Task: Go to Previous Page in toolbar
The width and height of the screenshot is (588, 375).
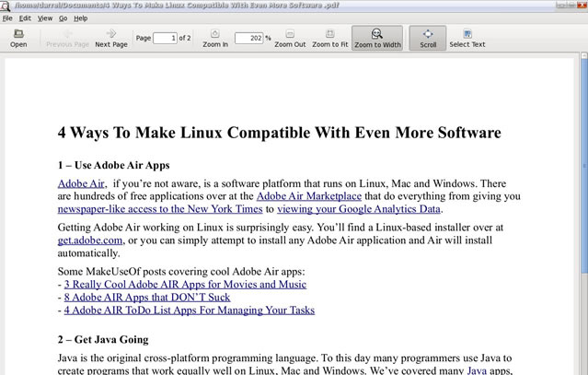Action: pyautogui.click(x=67, y=39)
